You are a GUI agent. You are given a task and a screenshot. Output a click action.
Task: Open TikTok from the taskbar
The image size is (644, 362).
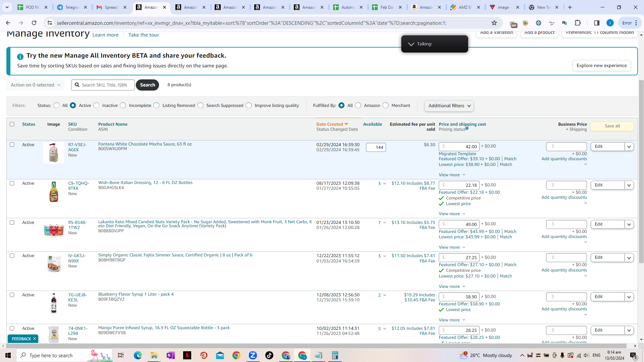click(269, 355)
